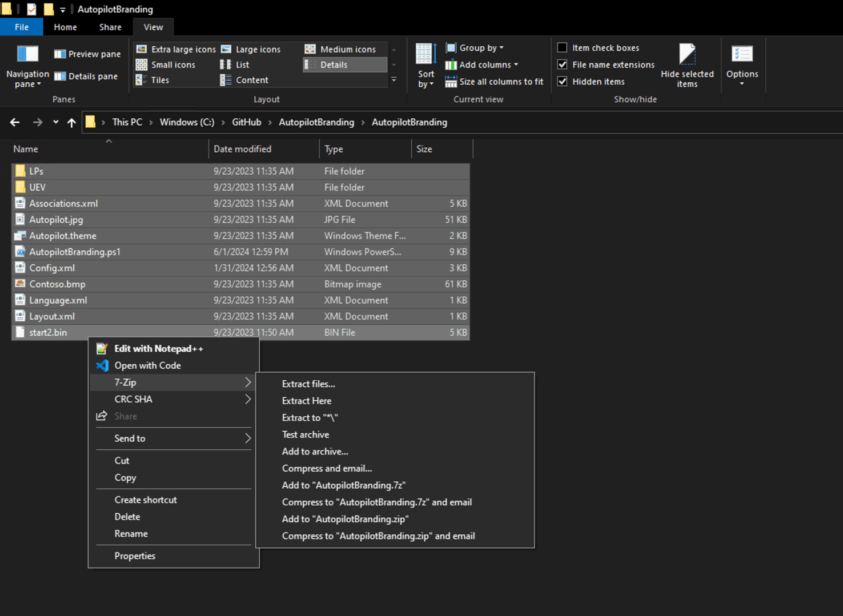This screenshot has width=843, height=616.
Task: Uncheck File name extensions checkbox
Action: coord(563,65)
